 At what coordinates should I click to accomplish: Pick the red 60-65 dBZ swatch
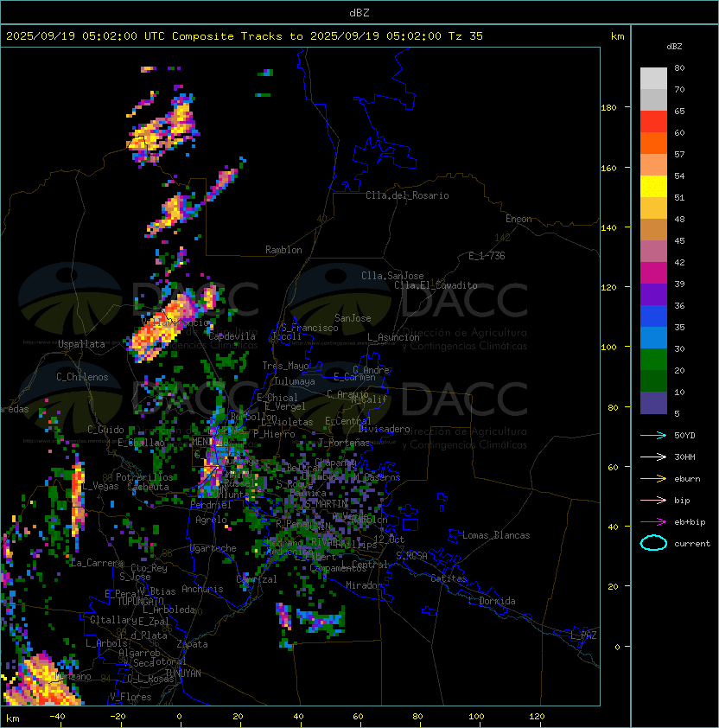tap(653, 122)
